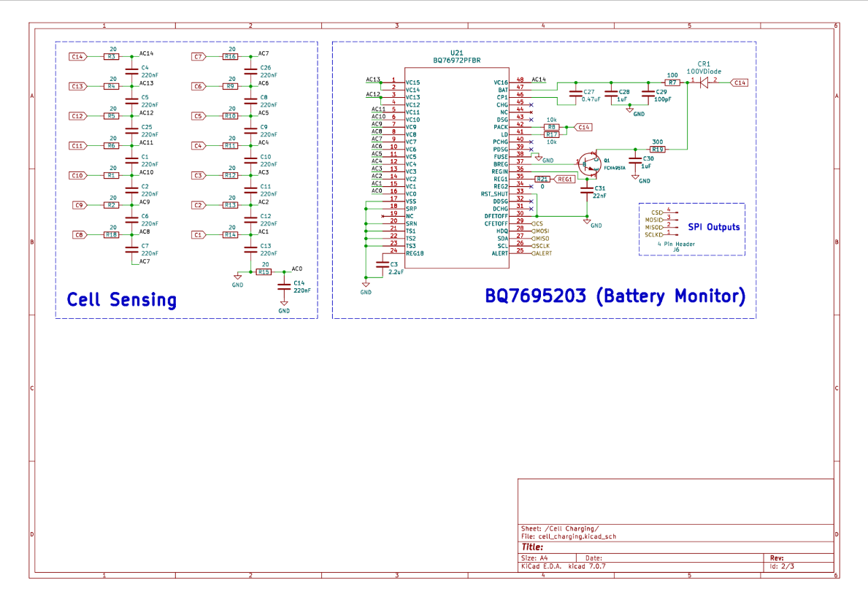The image size is (868, 605).
Task: Click the 'Size: A4' field
Action: 534,558
